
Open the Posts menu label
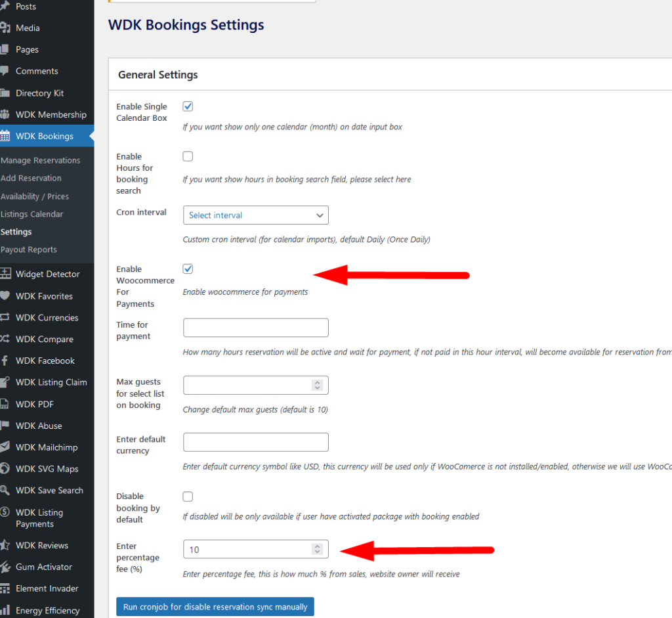tap(26, 7)
